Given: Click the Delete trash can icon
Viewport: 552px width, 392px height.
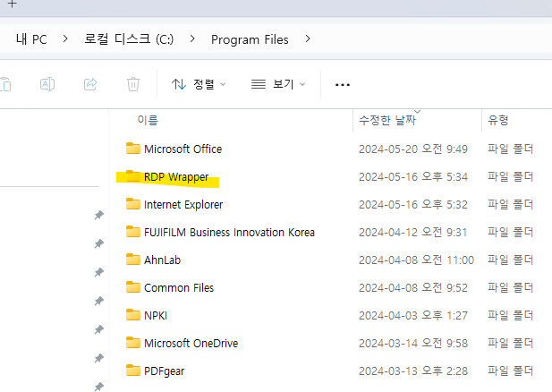Looking at the screenshot, I should click(133, 84).
